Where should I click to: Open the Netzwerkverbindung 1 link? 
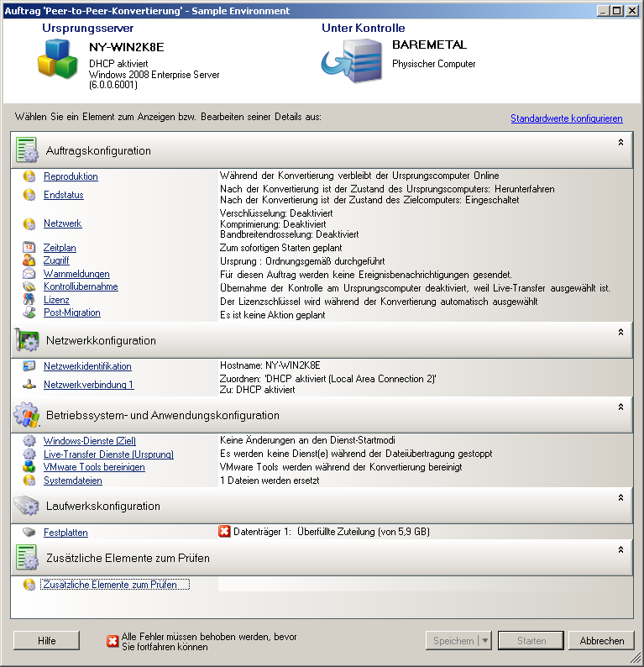[88, 385]
